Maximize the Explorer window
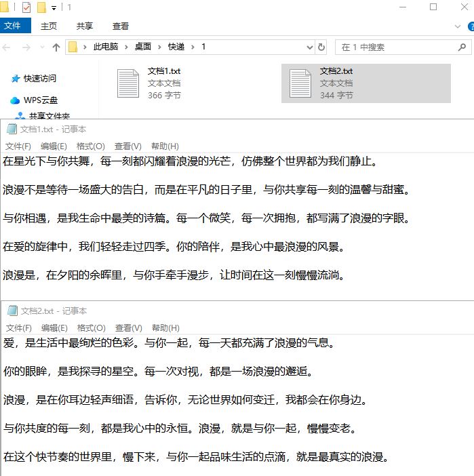 (433, 7)
